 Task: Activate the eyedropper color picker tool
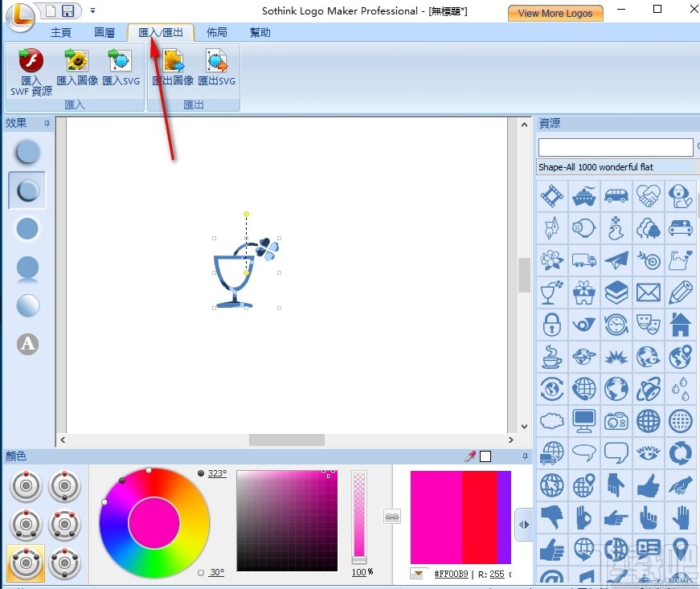coord(469,456)
